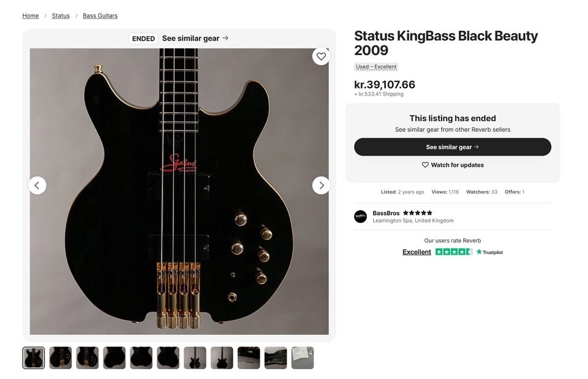Open the Home breadcrumb link
The image size is (588, 379).
tap(31, 16)
